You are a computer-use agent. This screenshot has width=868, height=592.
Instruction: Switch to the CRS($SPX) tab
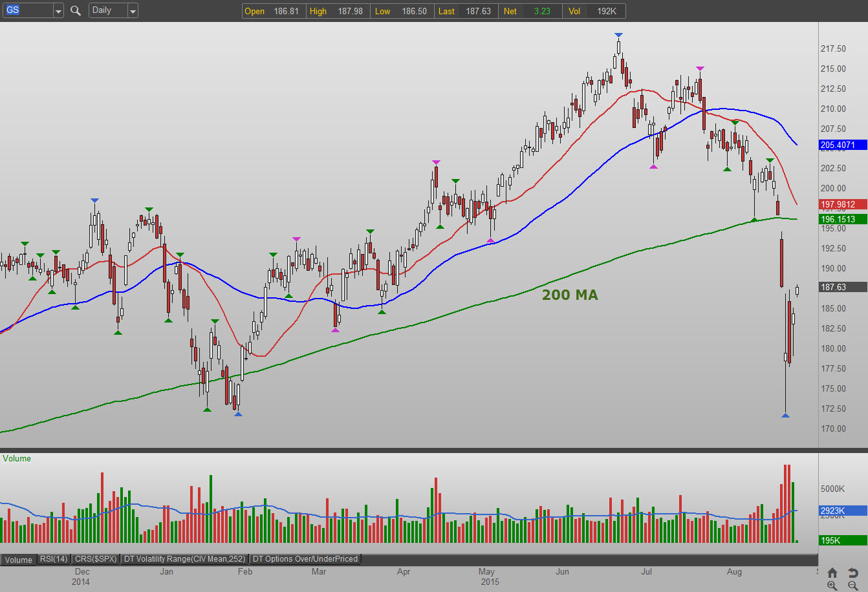pyautogui.click(x=96, y=559)
